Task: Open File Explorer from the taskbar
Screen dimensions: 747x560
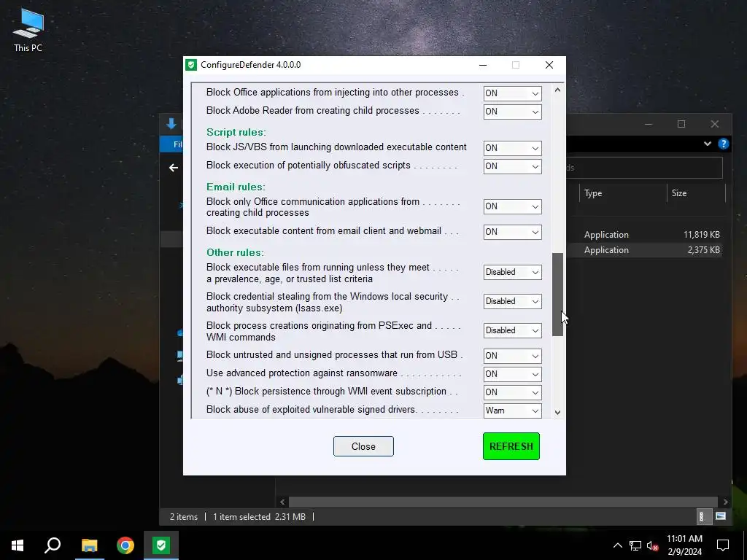Action: point(89,545)
